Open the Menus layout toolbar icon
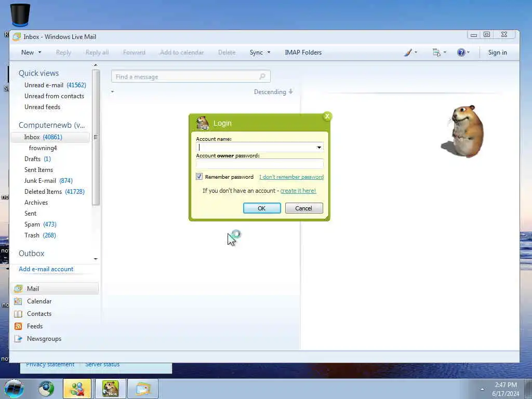The height and width of the screenshot is (399, 532). (436, 52)
